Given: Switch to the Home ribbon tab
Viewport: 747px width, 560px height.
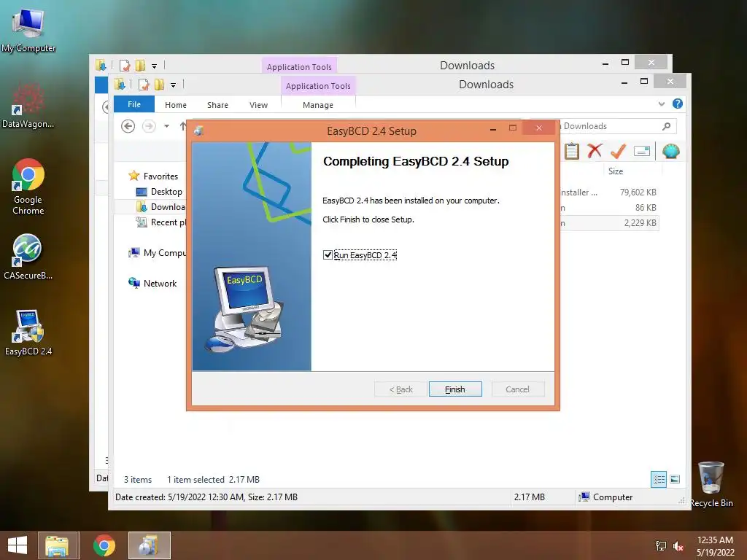Looking at the screenshot, I should tap(175, 105).
